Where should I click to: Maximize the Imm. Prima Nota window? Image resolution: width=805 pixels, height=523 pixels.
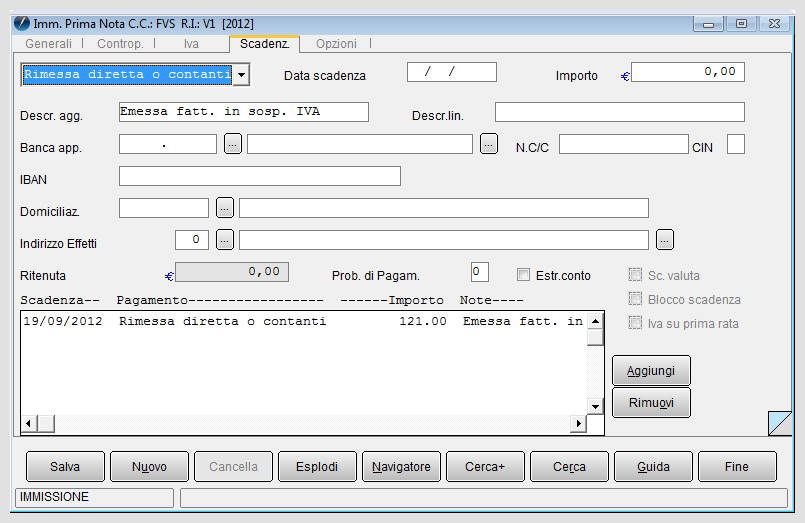(741, 24)
